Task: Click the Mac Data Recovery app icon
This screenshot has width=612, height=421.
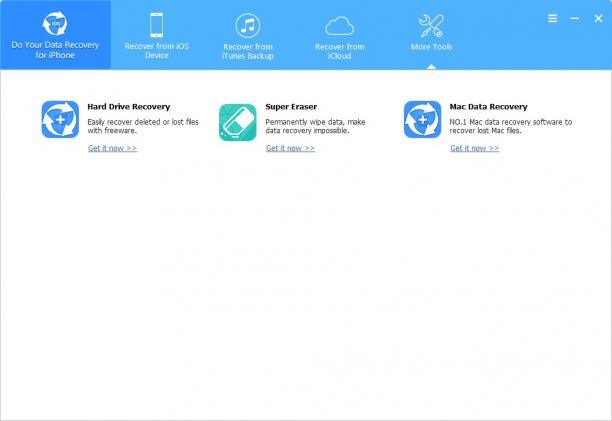Action: 422,119
